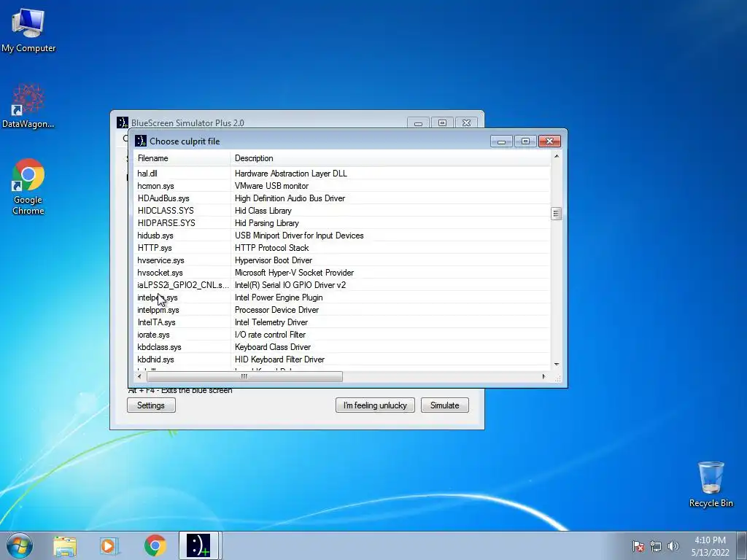747x560 pixels.
Task: Select the HIDPARSE.SYS row
Action: coord(341,223)
